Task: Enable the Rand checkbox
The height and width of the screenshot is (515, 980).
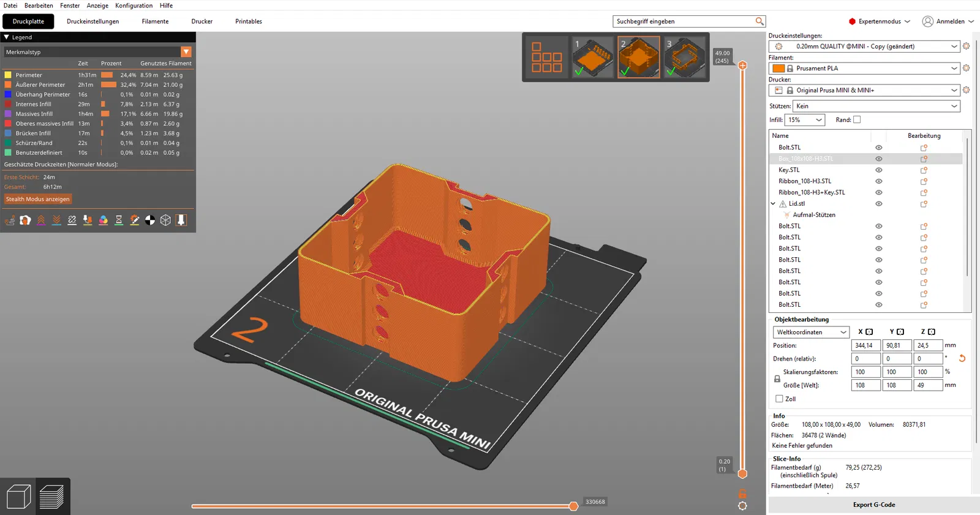Action: tap(857, 120)
